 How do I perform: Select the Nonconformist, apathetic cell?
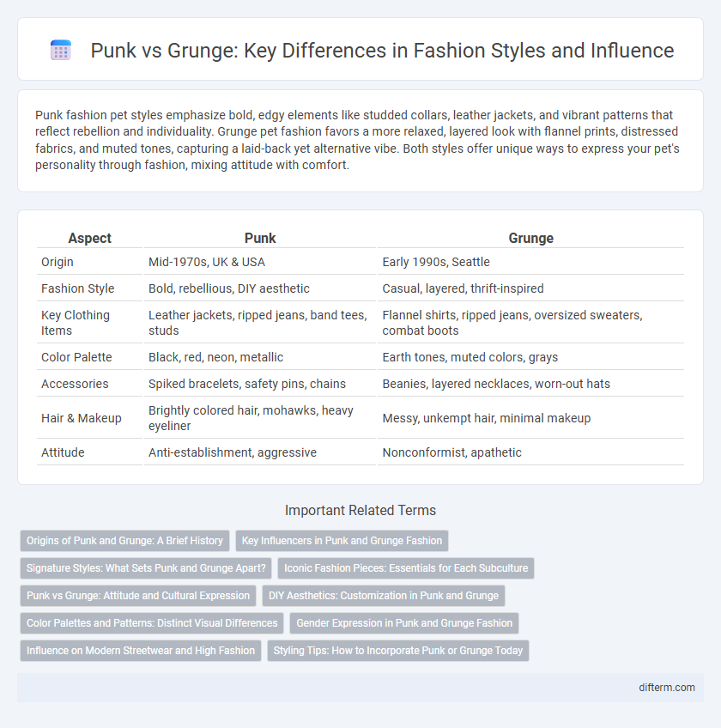tap(530, 452)
